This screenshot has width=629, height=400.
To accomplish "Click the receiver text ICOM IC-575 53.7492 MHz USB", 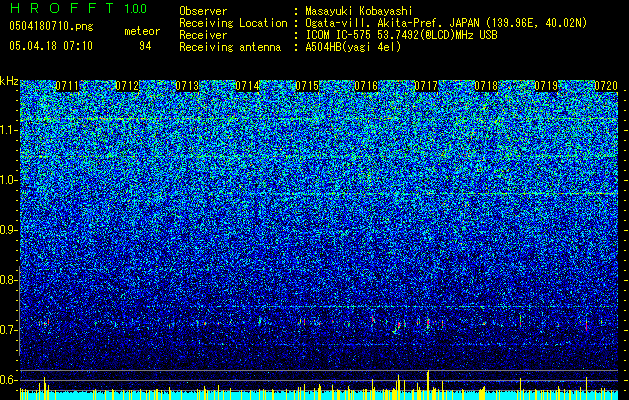I will [x=401, y=35].
